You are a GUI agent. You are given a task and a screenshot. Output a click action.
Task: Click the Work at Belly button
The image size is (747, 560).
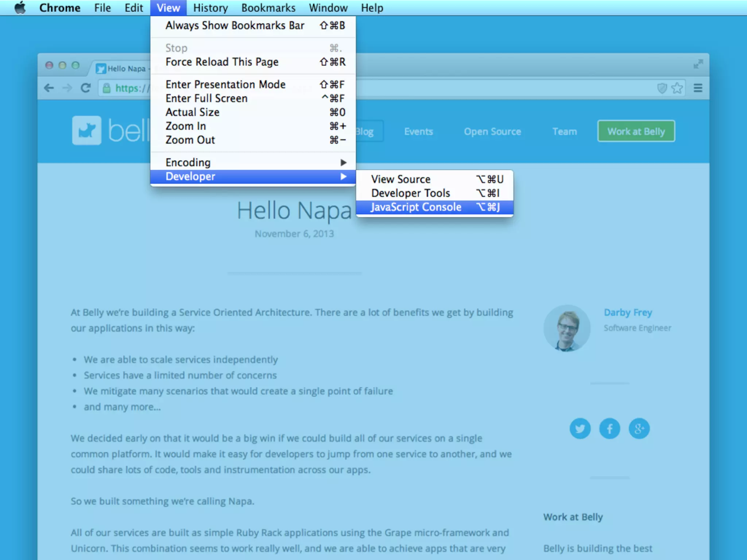tap(636, 131)
